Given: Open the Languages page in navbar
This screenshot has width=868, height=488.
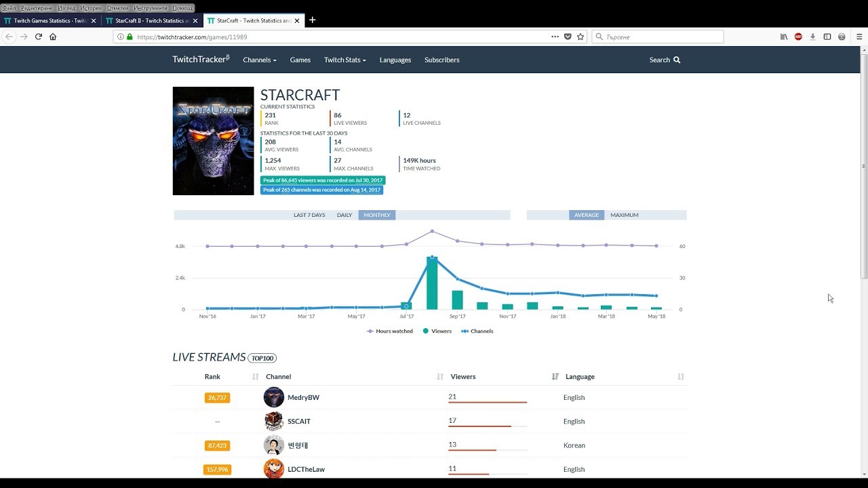Looking at the screenshot, I should click(x=395, y=60).
